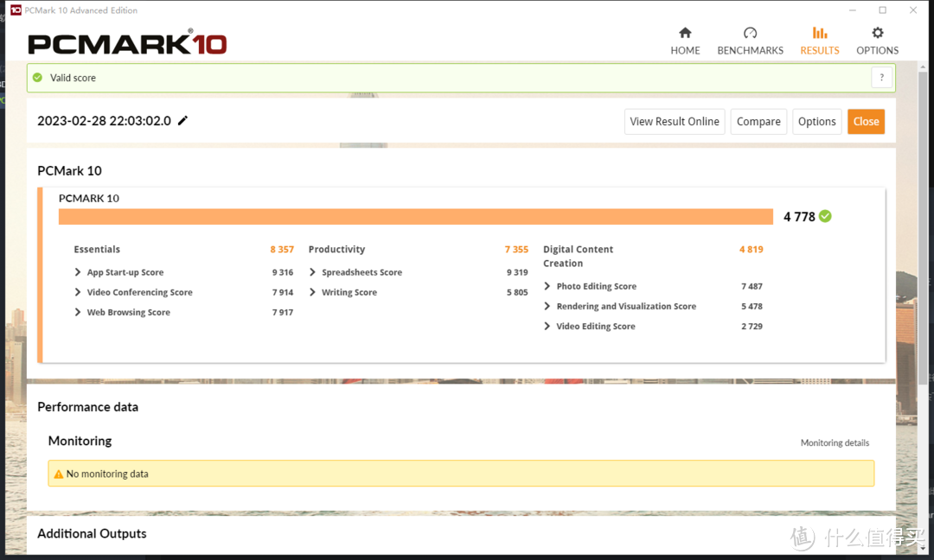Expand the App Start-up Score row

[78, 272]
